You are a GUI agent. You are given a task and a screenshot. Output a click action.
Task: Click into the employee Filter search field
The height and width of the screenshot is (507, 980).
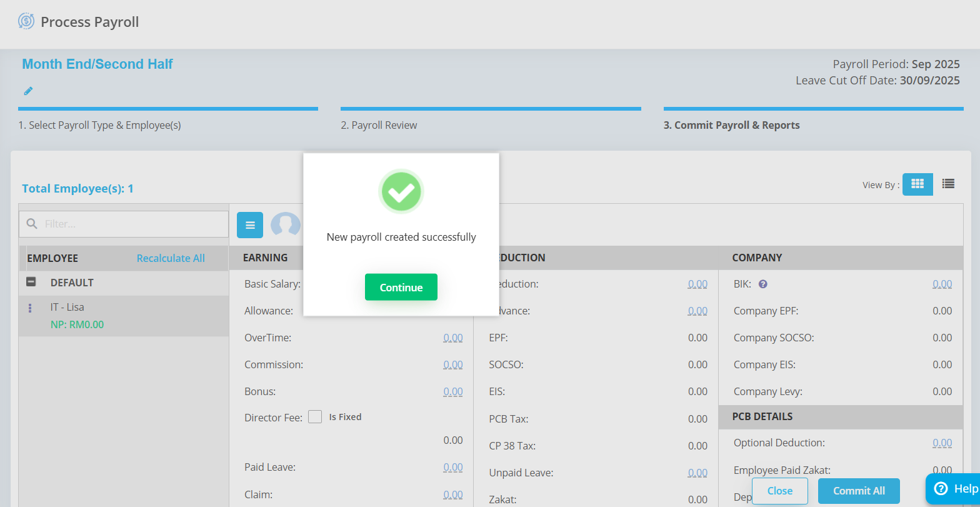[x=131, y=224]
